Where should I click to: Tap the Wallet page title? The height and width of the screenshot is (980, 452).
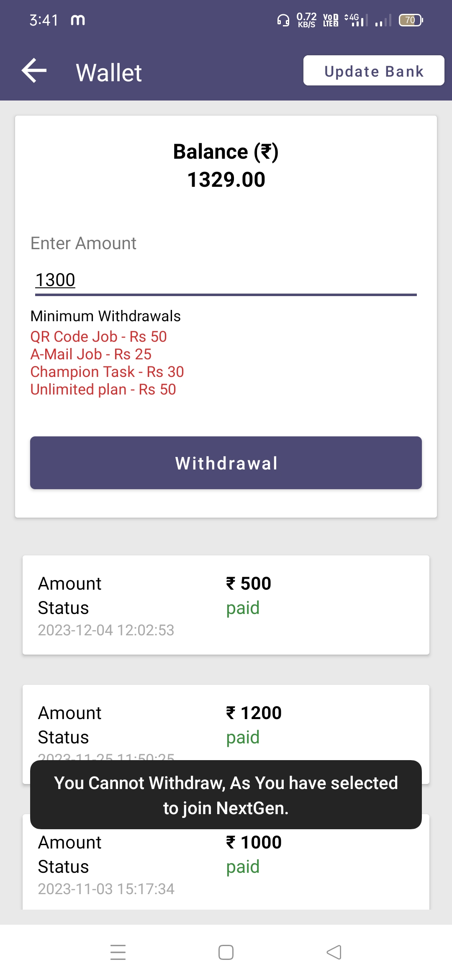pos(109,72)
